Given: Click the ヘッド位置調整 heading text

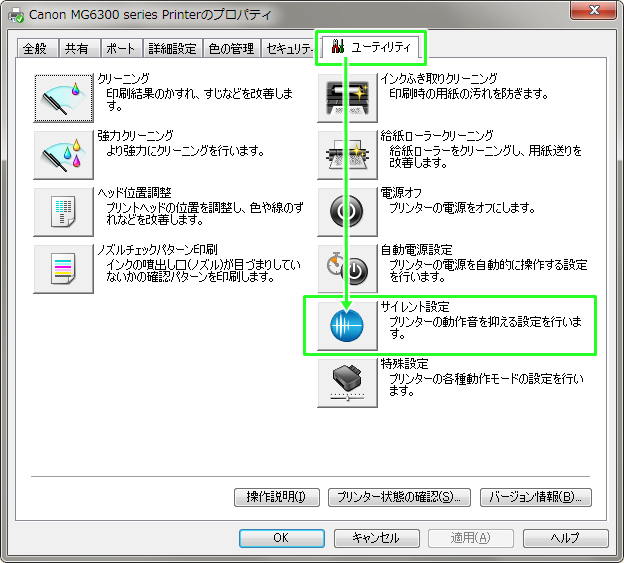Looking at the screenshot, I should click(x=135, y=193).
